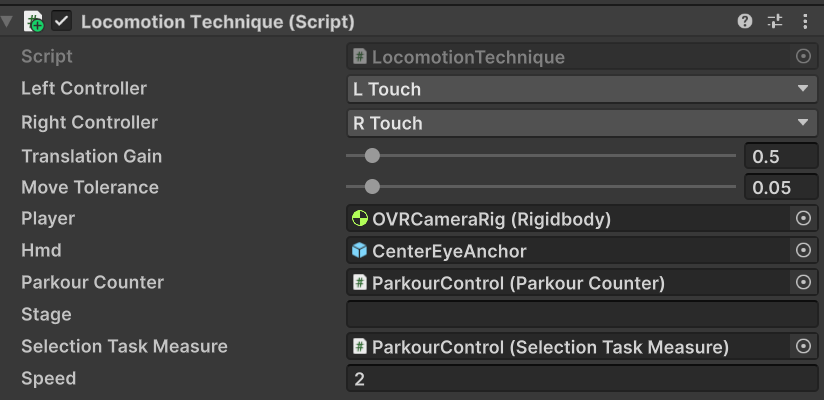
Task: Click the Speed value field
Action: tap(582, 379)
